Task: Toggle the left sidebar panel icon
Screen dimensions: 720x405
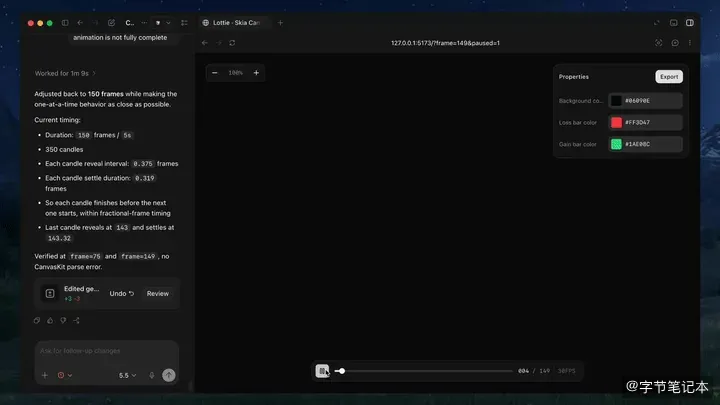Action: click(x=65, y=22)
